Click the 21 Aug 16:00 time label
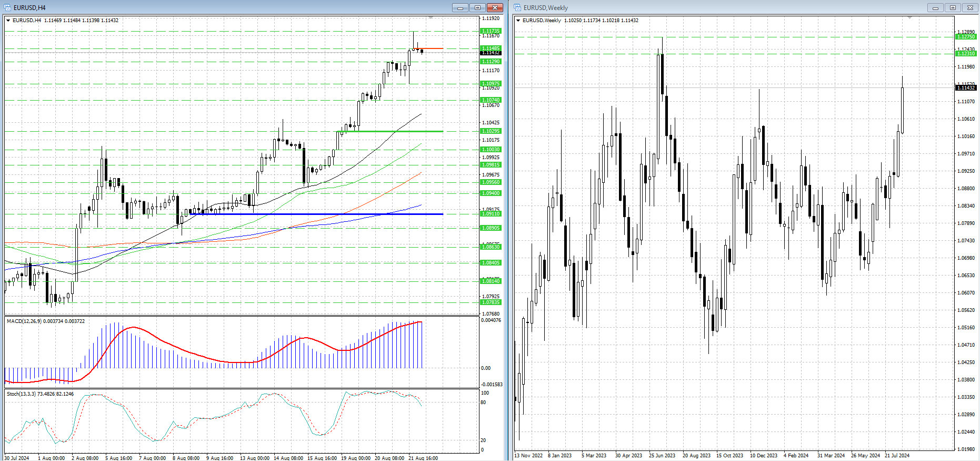This screenshot has height=461, width=980. (423, 458)
